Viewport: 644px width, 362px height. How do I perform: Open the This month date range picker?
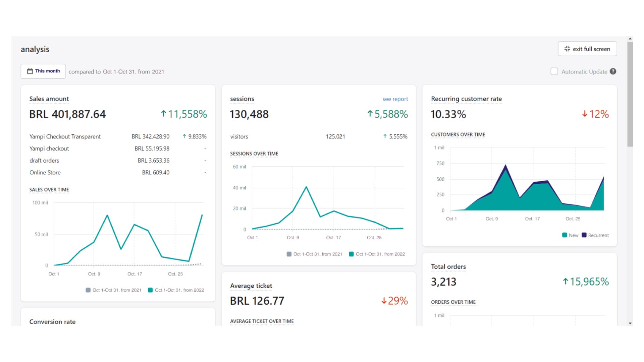coord(43,71)
